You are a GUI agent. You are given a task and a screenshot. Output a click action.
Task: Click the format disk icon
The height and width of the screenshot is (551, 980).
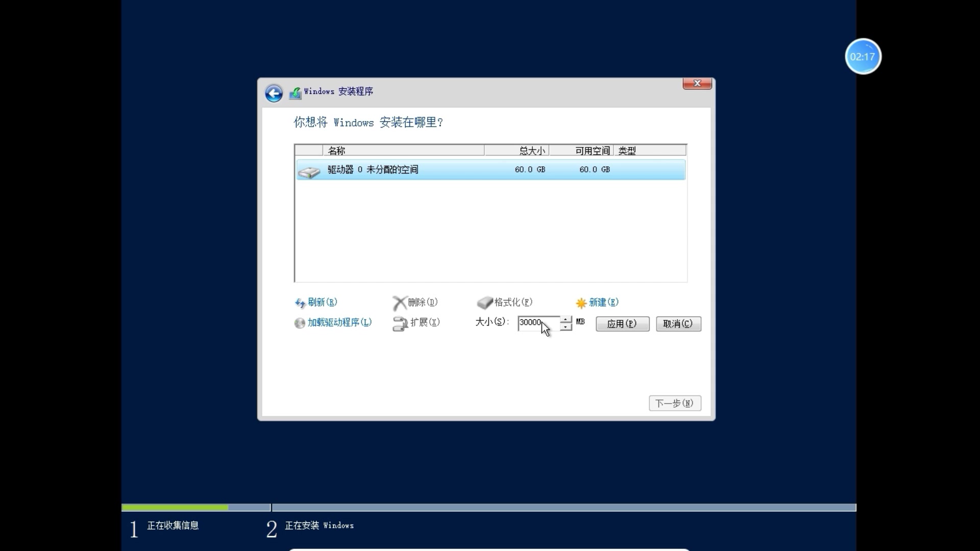pos(484,303)
